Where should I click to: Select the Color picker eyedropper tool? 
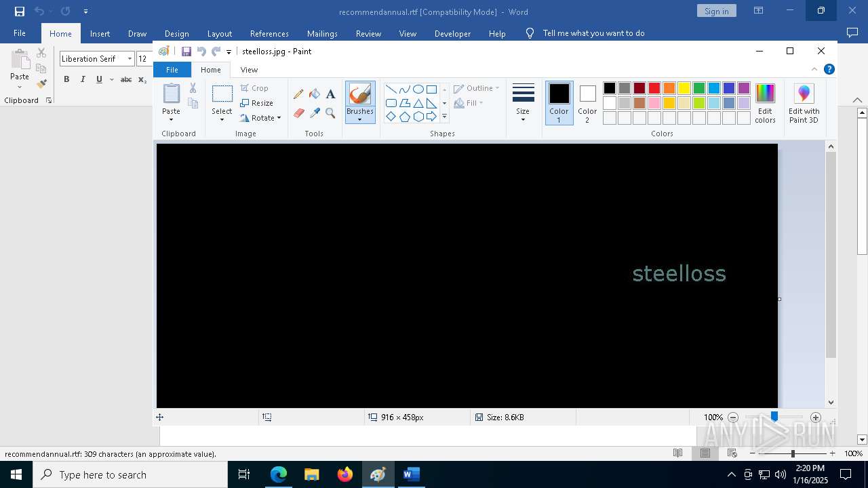click(315, 113)
